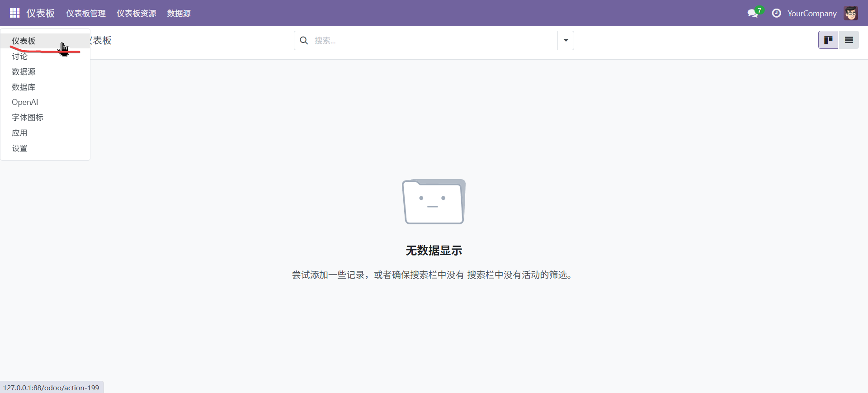The image size is (868, 393).
Task: Click the YourCompany company name
Action: 811,14
